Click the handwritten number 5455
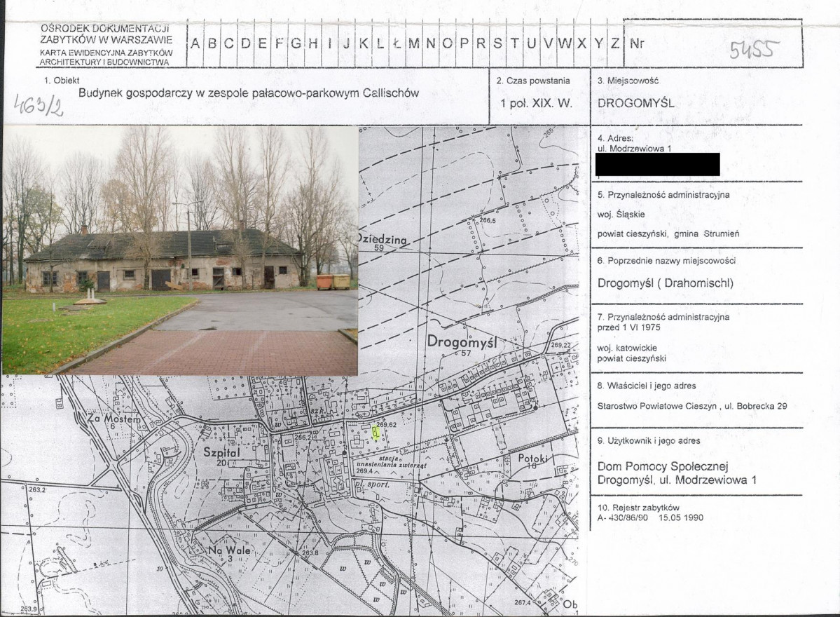This screenshot has height=617, width=840. (x=752, y=50)
